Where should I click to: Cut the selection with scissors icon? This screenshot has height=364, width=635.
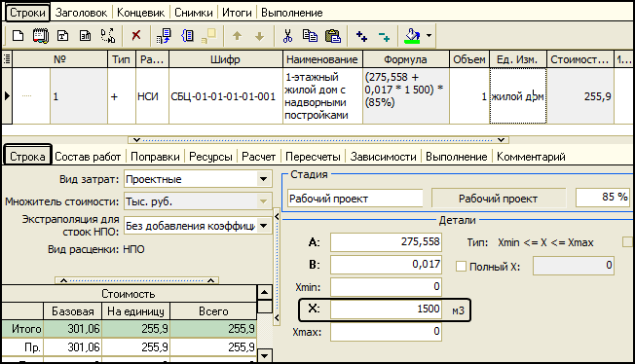287,36
